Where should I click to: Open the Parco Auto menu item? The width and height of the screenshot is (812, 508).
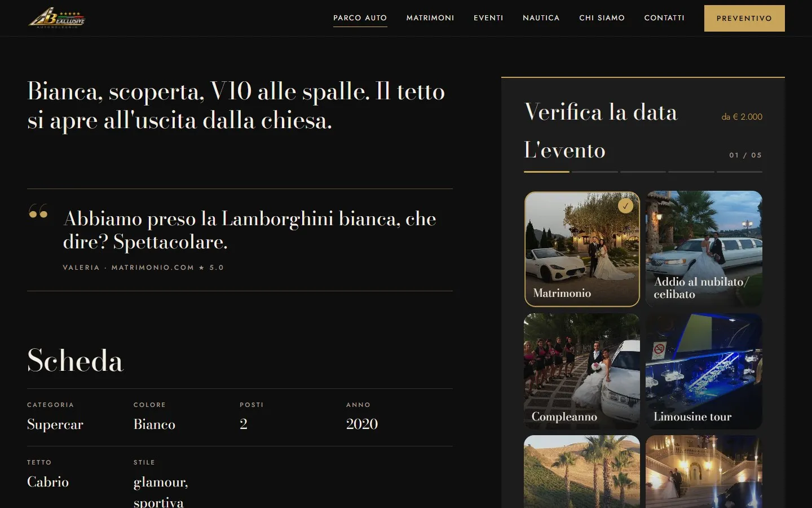[x=360, y=18]
